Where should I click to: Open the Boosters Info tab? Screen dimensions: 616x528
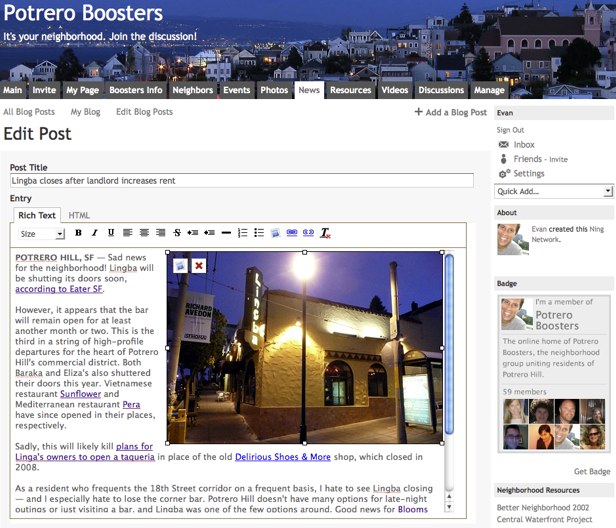pos(136,90)
